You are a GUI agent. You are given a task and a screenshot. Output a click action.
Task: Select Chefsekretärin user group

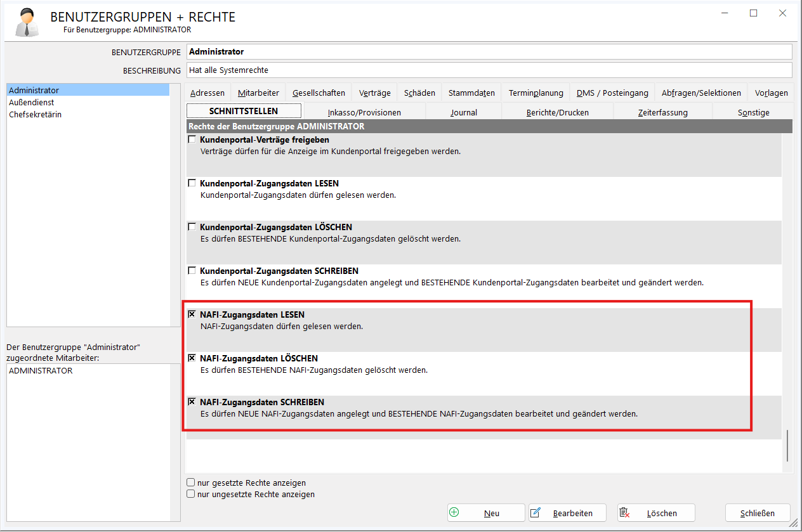[35, 114]
